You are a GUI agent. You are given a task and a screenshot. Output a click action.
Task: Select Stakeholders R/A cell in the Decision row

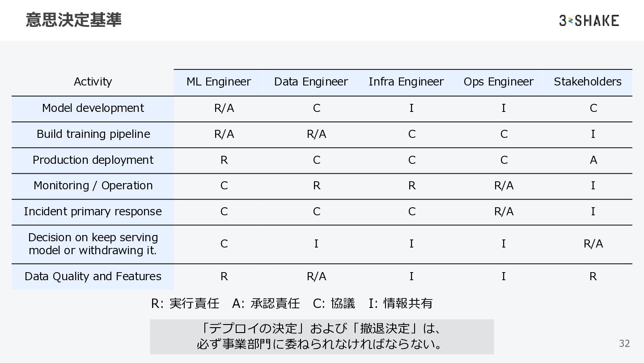(593, 244)
